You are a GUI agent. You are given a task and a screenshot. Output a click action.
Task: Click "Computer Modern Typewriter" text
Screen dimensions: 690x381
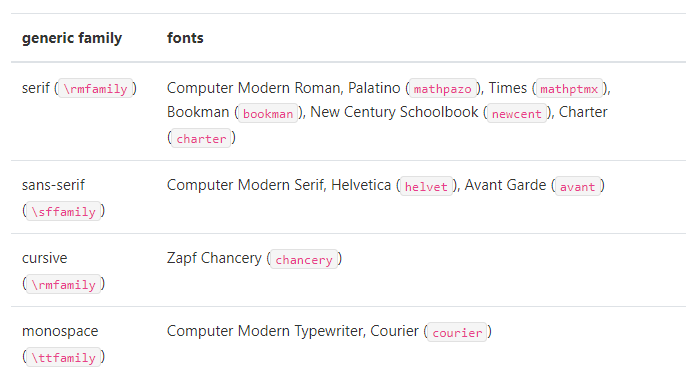[264, 331]
